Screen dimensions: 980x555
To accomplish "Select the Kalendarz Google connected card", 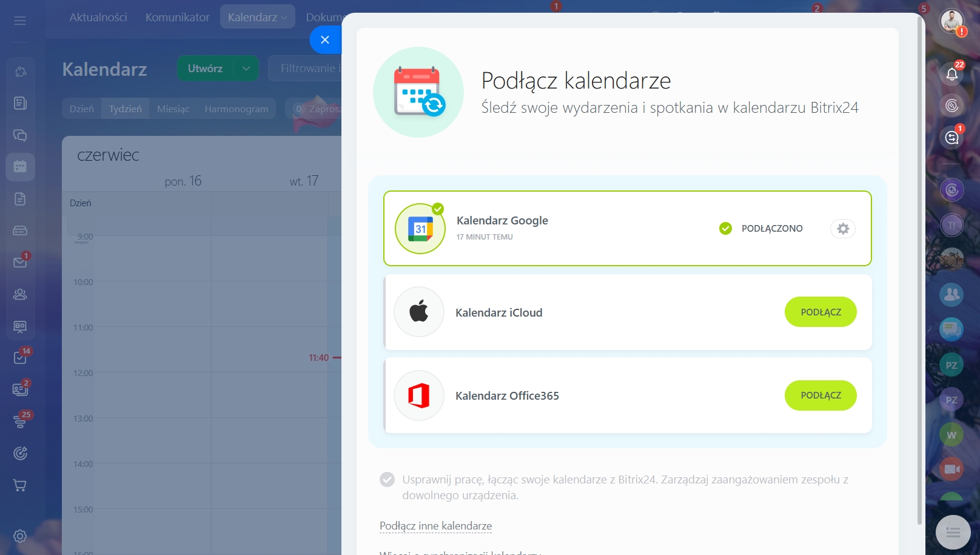I will (x=628, y=229).
